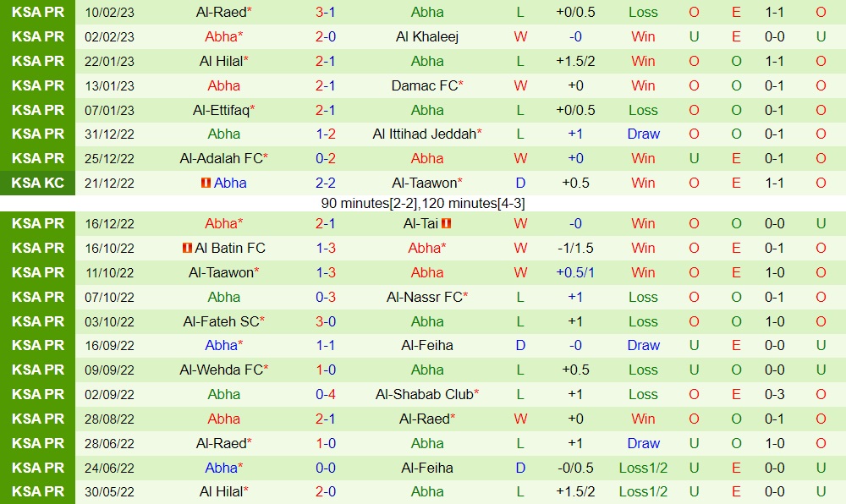Click the red card icon beside Al-Tai
846x504 pixels.
[446, 223]
